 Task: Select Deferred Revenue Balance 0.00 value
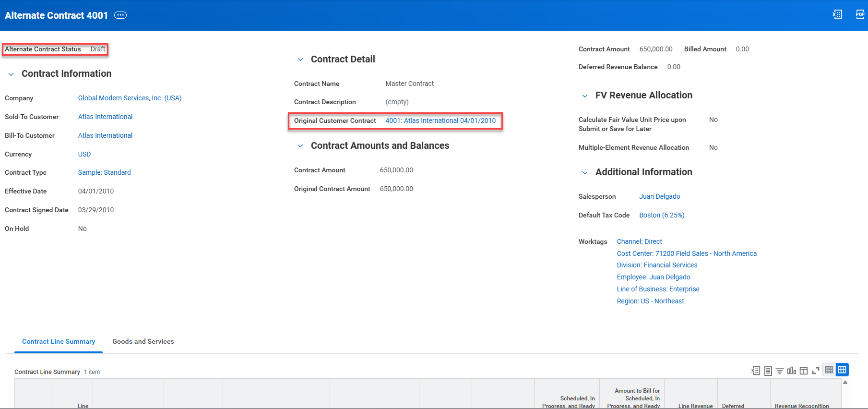[x=674, y=67]
